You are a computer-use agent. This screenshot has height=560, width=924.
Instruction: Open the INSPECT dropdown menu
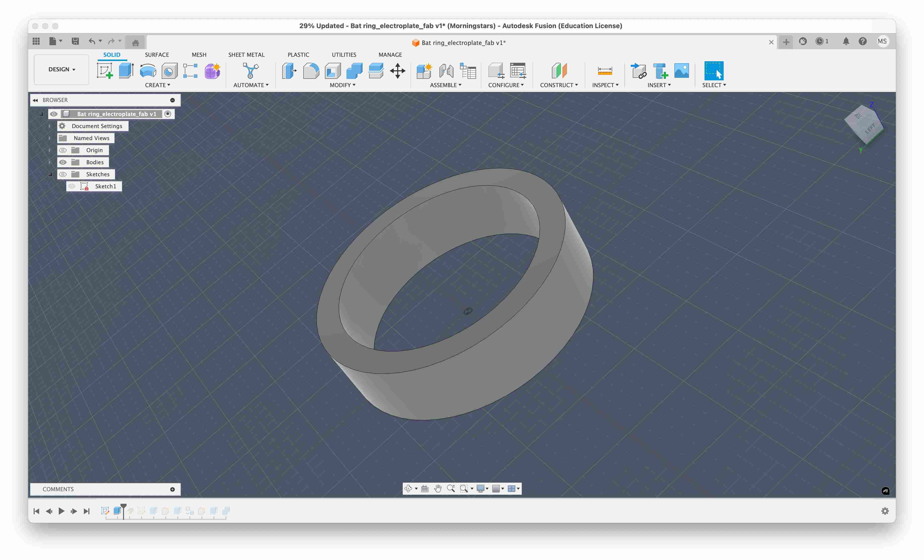point(605,85)
